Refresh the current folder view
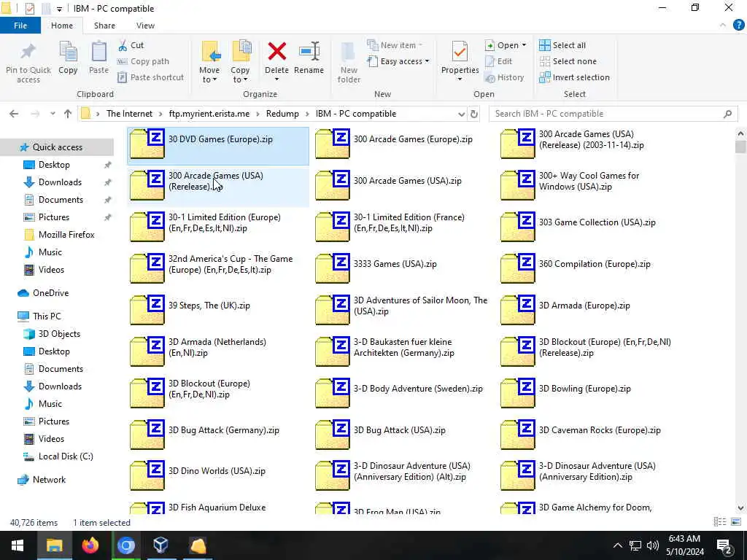This screenshot has height=560, width=747. (474, 114)
